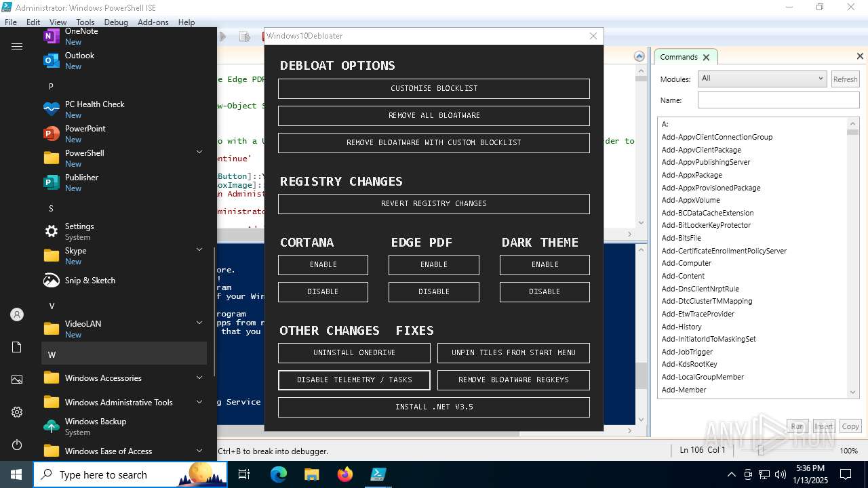Open the View menu
The image size is (868, 488).
[58, 22]
